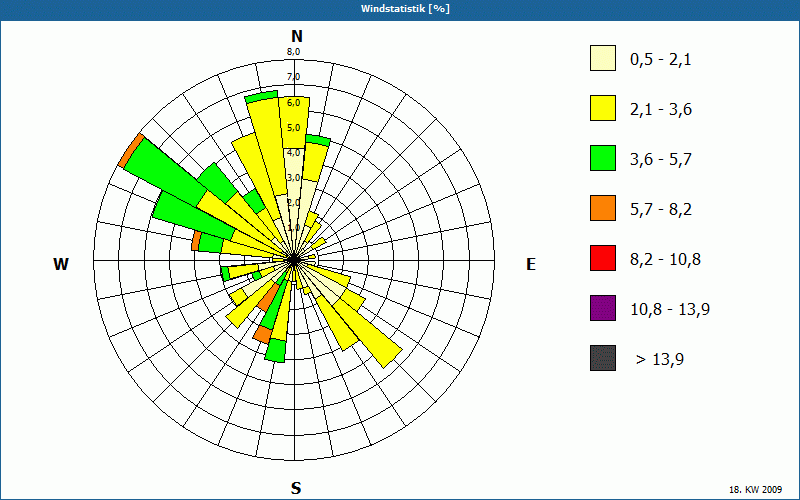Click the E compass label
800x500 pixels.
pyautogui.click(x=531, y=264)
